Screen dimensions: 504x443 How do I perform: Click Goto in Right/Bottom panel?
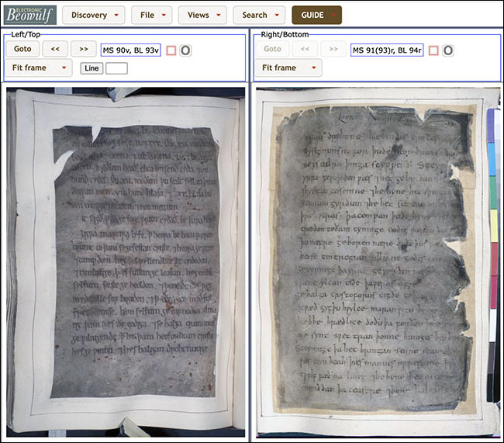point(273,49)
